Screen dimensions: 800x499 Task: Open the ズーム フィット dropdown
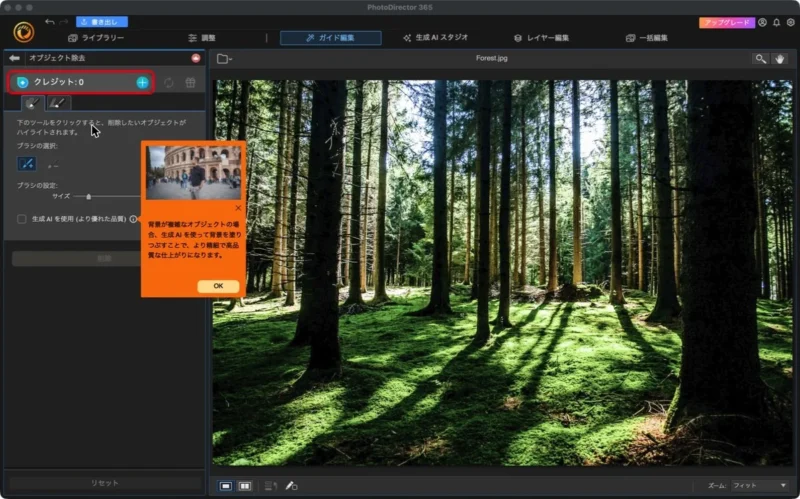coord(760,485)
